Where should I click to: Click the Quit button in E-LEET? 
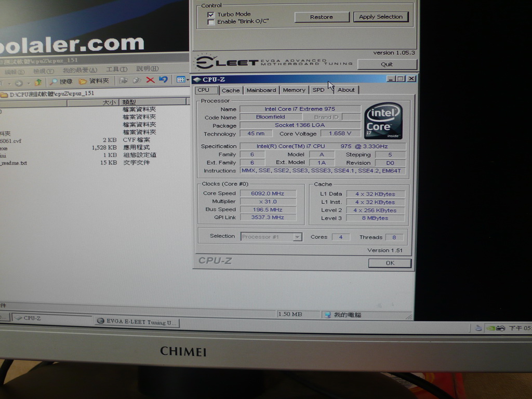click(x=387, y=64)
